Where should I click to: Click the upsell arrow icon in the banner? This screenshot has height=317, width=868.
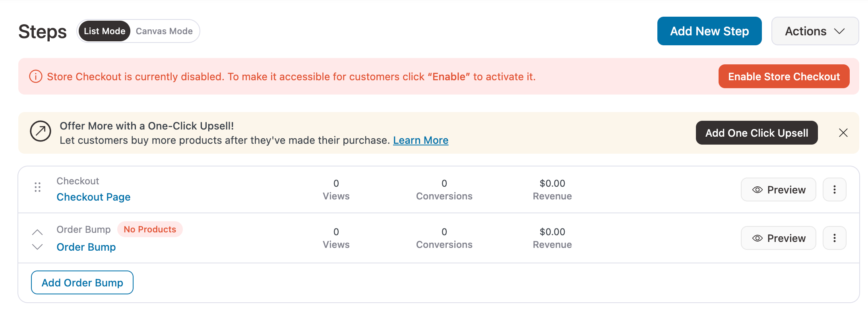click(x=40, y=131)
